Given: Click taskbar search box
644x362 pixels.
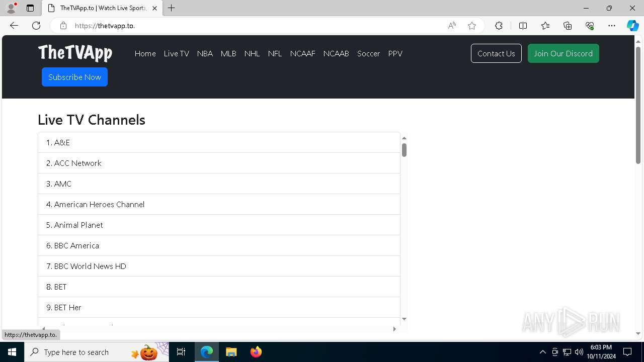Looking at the screenshot, I should (97, 352).
